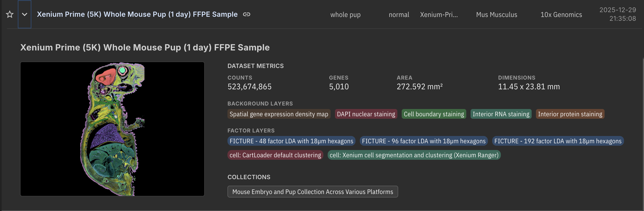
Task: Select Cell boundary staining layer tag
Action: coord(434,114)
